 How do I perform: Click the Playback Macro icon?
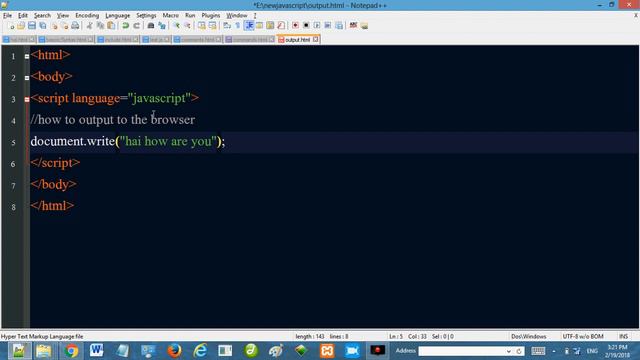point(317,26)
